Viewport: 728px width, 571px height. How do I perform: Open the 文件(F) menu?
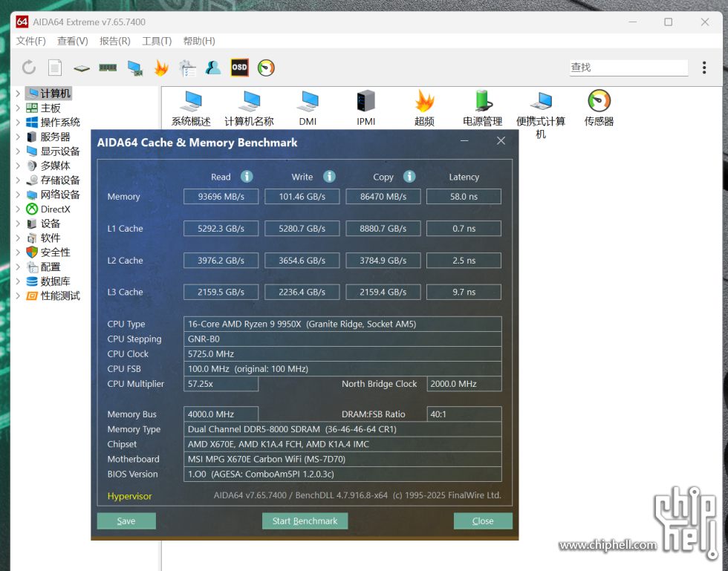coord(30,41)
